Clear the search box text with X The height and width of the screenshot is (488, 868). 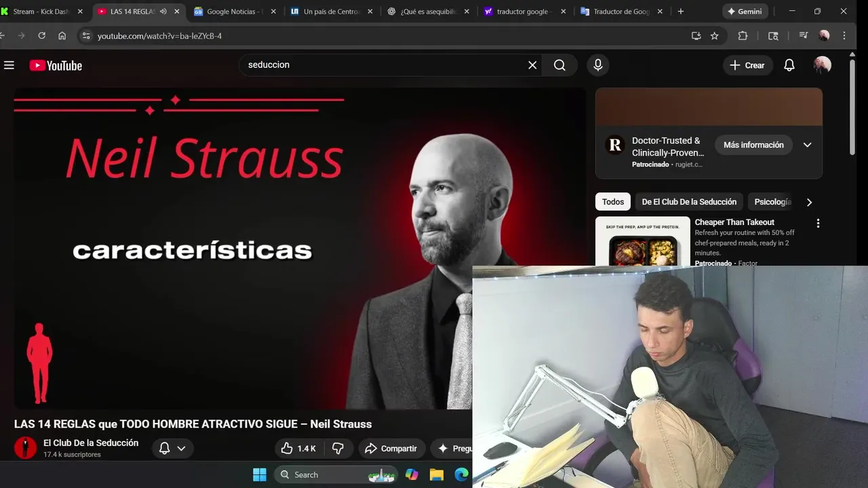pyautogui.click(x=532, y=65)
